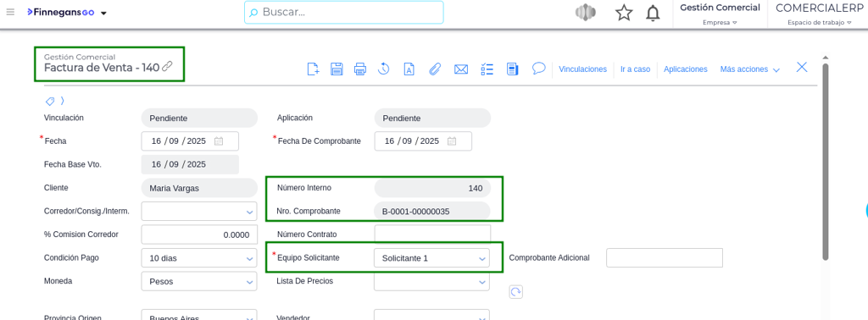
Task: Click the refresh arrow below Comprobante Adicional
Action: [x=516, y=292]
